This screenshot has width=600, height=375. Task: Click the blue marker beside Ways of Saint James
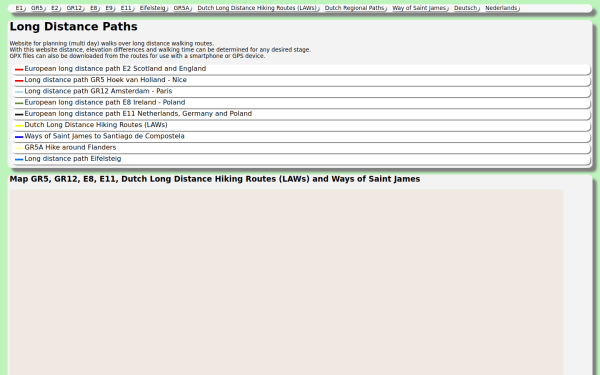click(x=19, y=137)
